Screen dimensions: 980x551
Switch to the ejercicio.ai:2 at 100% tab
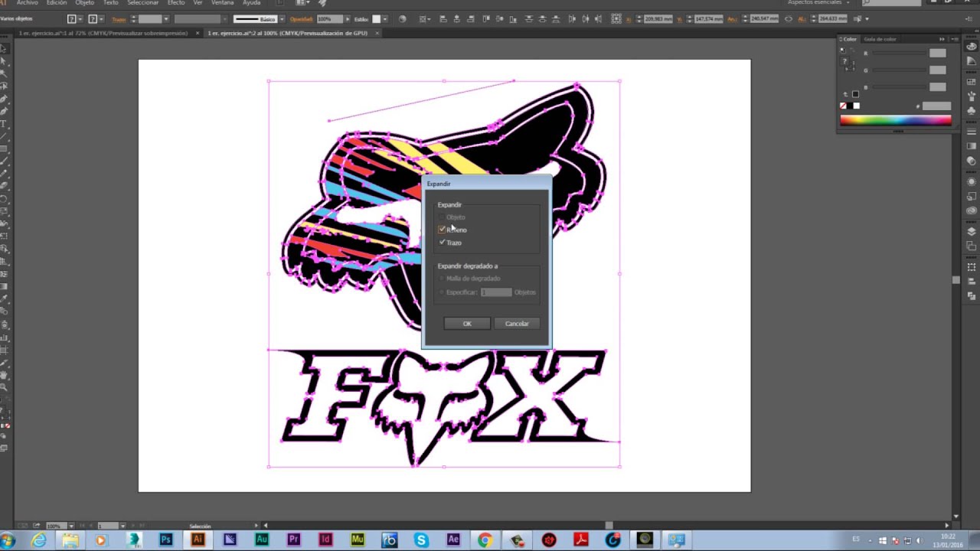click(x=288, y=34)
